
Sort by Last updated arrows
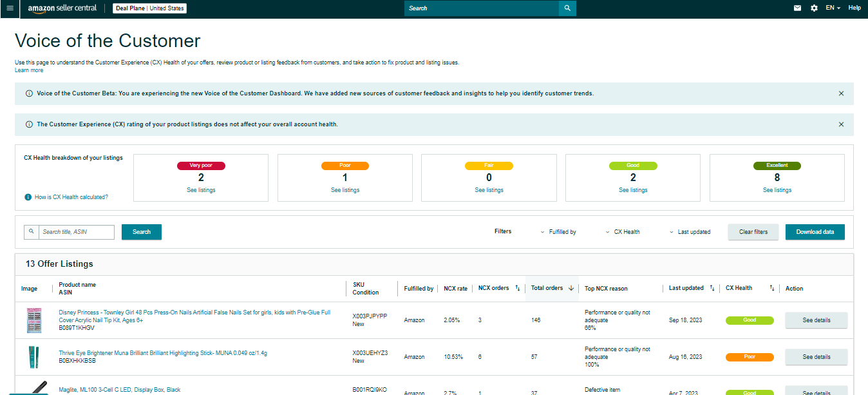click(712, 288)
